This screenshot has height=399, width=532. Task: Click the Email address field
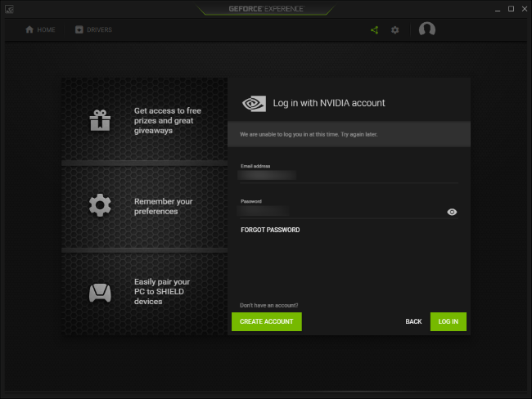(349, 175)
